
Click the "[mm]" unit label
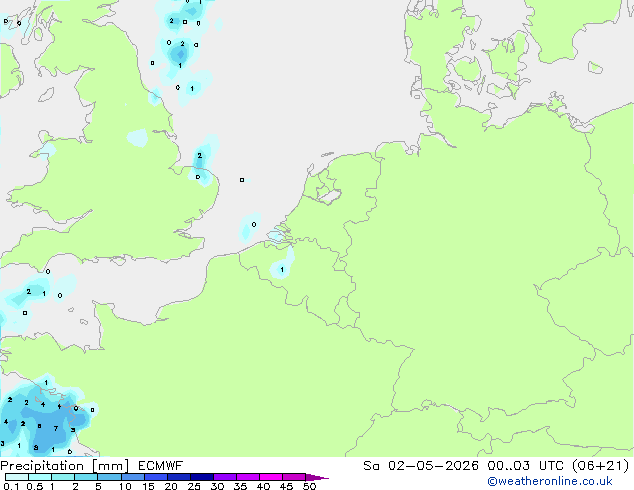pyautogui.click(x=110, y=466)
